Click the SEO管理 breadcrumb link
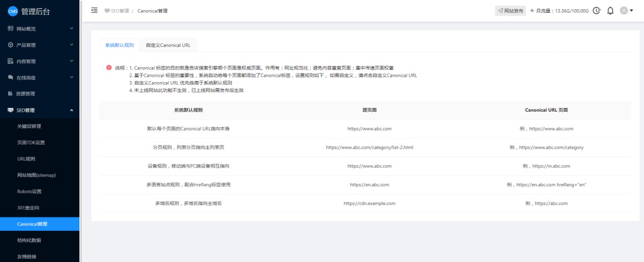Screen dimensions: 644x262 coord(120,11)
